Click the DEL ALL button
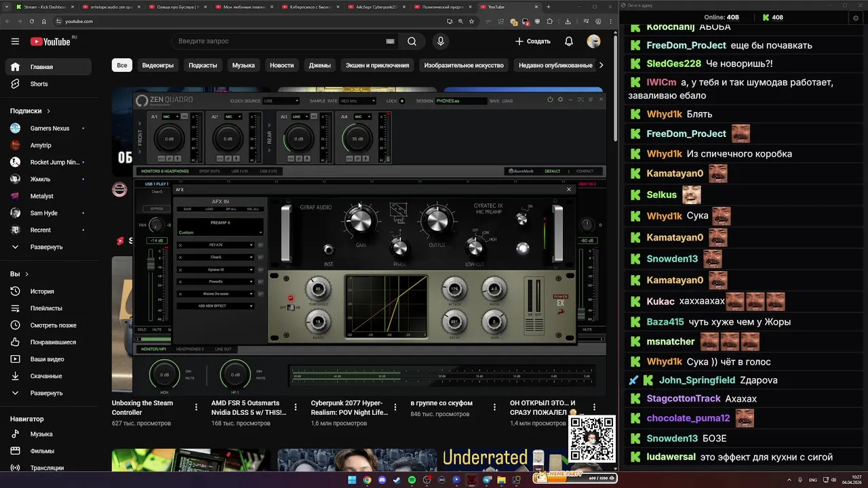This screenshot has width=868, height=488. (253, 209)
